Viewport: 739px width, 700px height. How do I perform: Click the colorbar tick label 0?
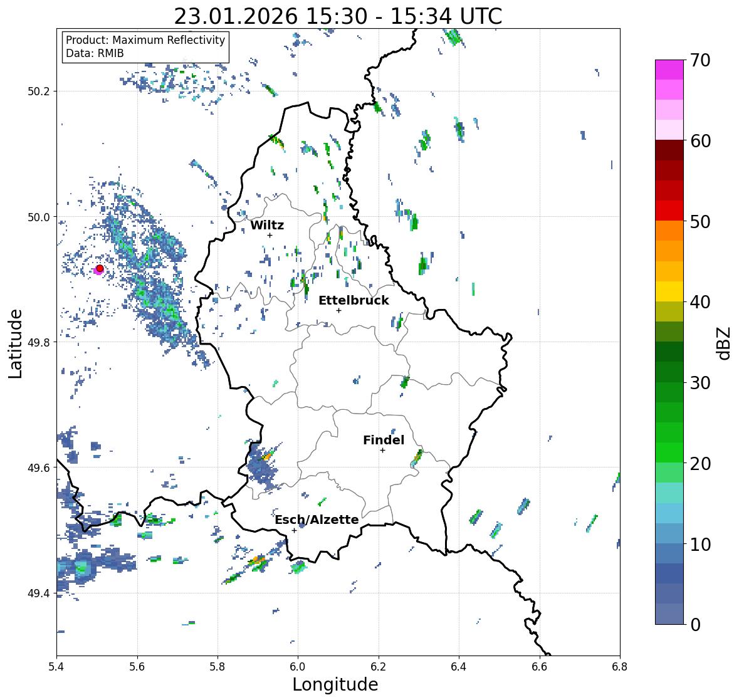click(x=696, y=625)
